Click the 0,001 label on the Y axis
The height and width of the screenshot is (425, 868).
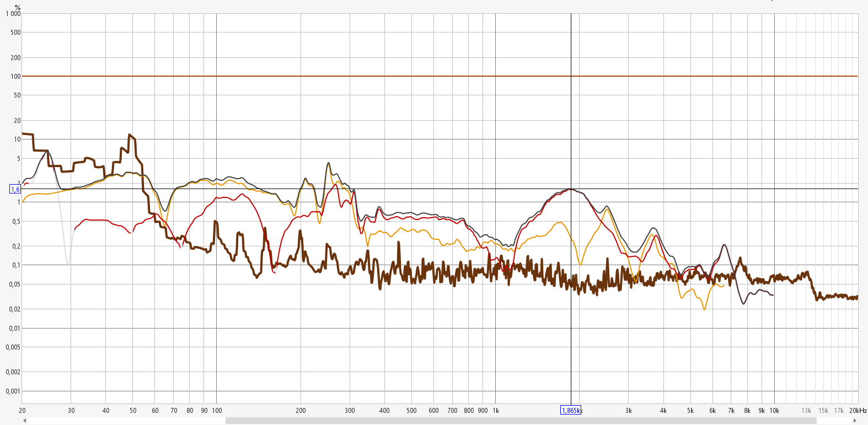13,391
